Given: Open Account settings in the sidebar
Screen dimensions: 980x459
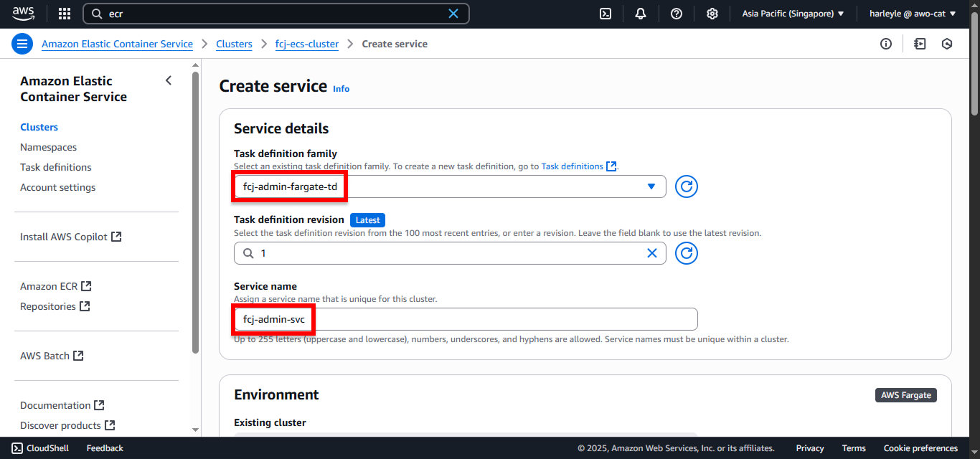Looking at the screenshot, I should pyautogui.click(x=57, y=187).
